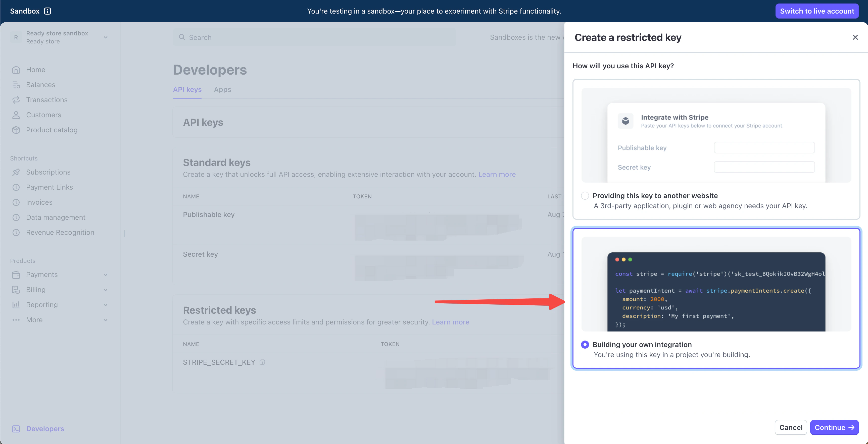Open Home via its house icon
Screen dimensions: 868x444
[16, 70]
